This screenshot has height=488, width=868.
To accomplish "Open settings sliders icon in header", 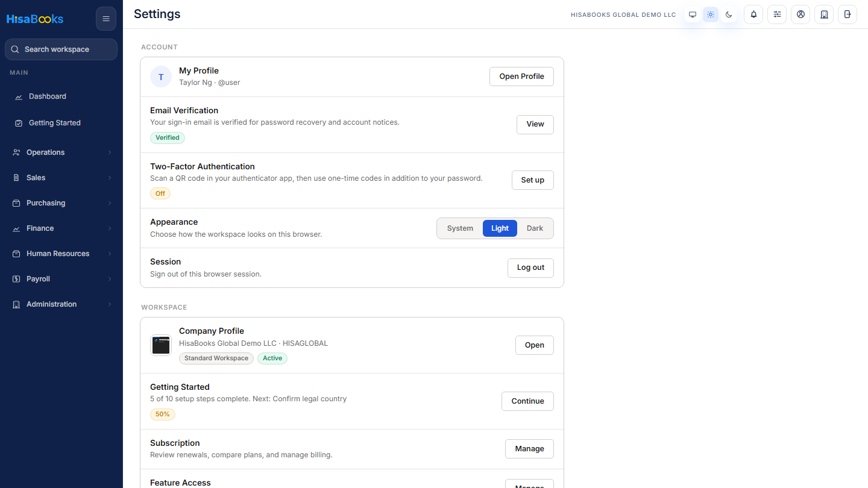I will click(x=777, y=14).
